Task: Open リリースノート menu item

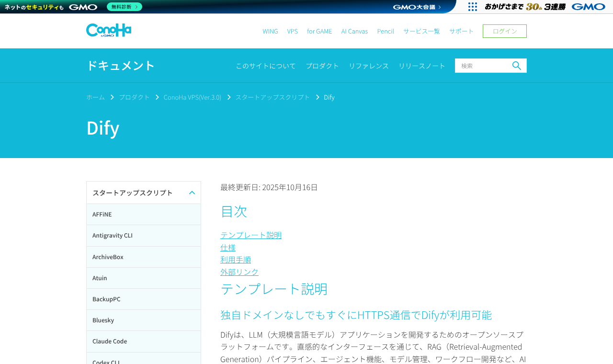Action: [x=422, y=66]
